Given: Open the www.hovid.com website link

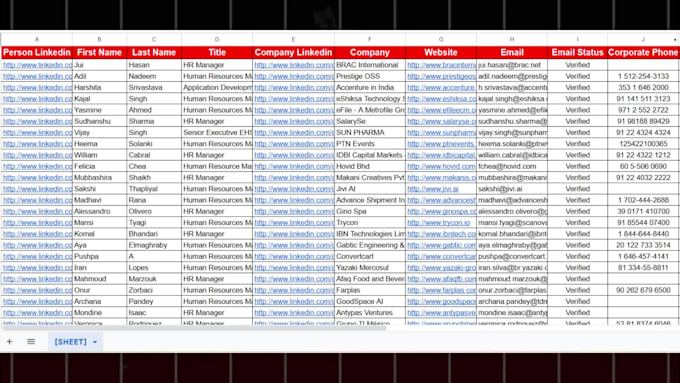Looking at the screenshot, I should 441,167.
